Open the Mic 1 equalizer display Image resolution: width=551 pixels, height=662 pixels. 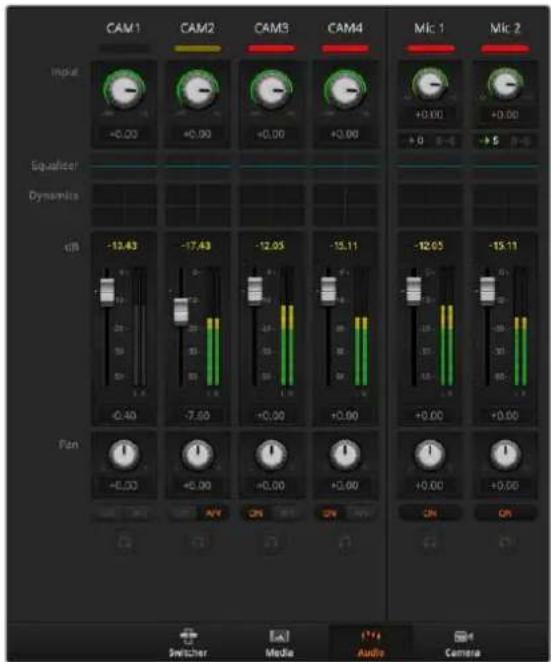click(x=430, y=166)
